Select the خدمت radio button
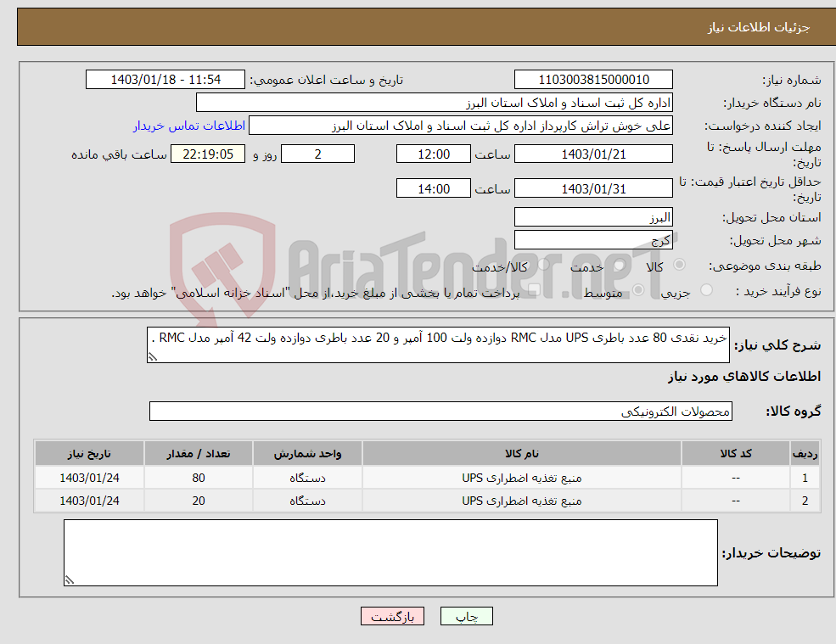 tap(619, 265)
